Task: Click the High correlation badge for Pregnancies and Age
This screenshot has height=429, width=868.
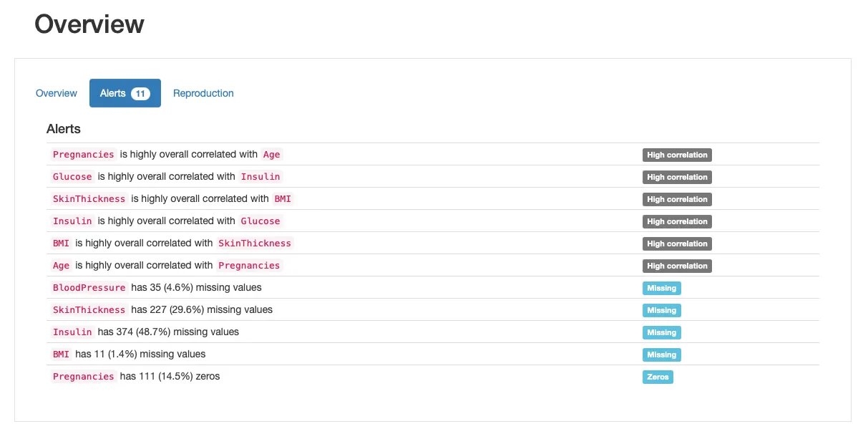Action: coord(677,155)
